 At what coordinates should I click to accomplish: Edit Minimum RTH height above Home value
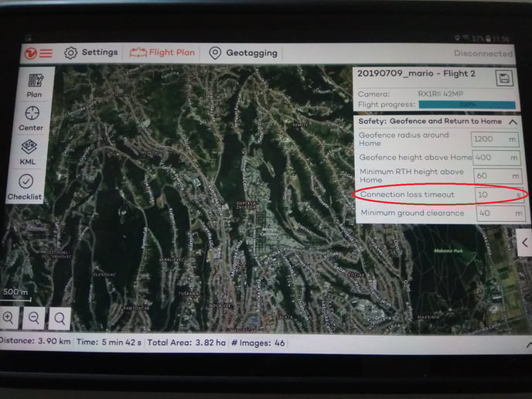click(x=498, y=176)
